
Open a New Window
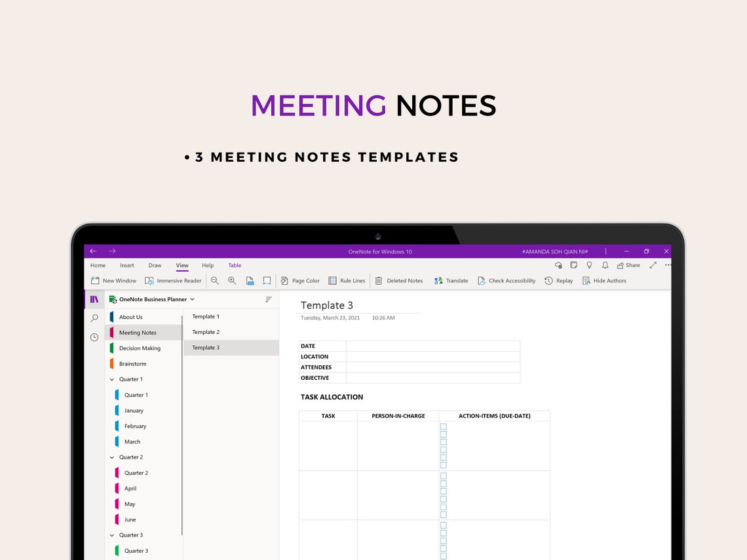coord(113,280)
